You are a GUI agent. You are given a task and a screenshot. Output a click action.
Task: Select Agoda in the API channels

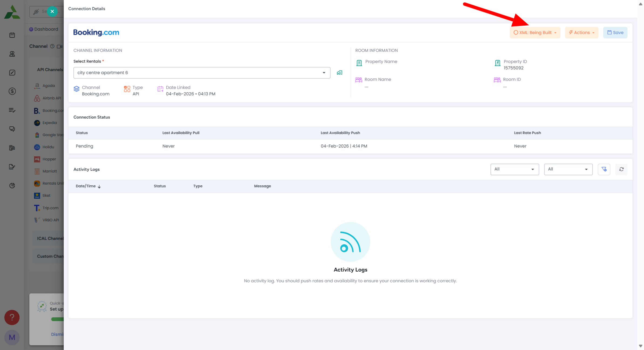click(49, 86)
